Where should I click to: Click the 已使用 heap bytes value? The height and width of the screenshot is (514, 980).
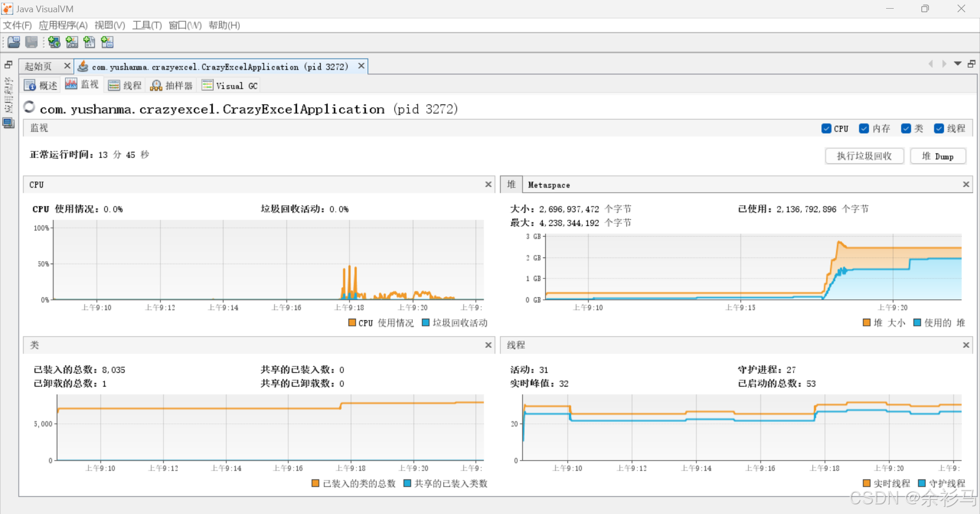tap(822, 209)
